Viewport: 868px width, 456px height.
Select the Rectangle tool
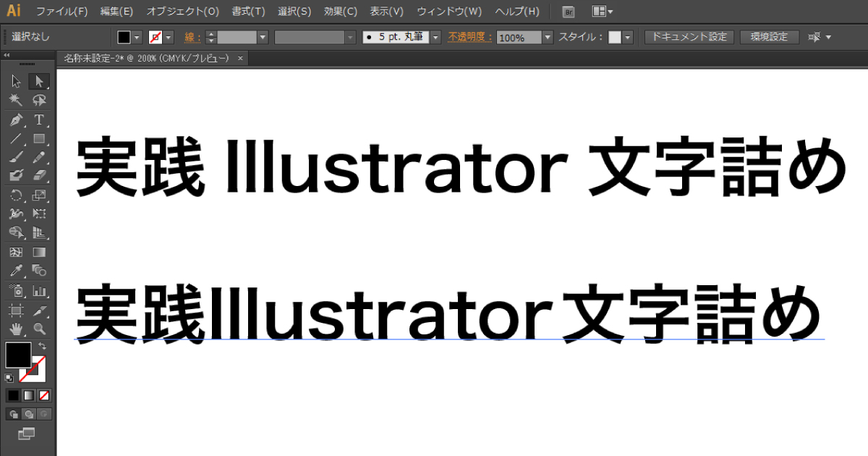tap(39, 138)
